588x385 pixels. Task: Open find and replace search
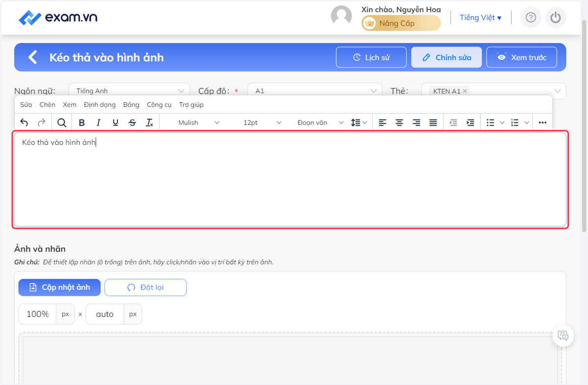pyautogui.click(x=62, y=122)
